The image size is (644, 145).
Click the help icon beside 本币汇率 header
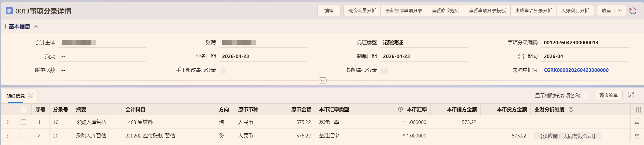(400, 110)
